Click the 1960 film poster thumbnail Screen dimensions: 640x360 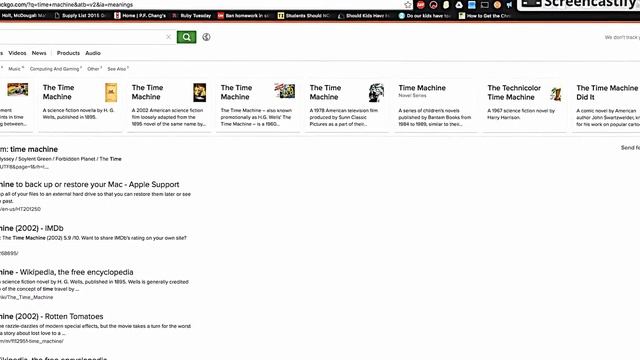[284, 91]
